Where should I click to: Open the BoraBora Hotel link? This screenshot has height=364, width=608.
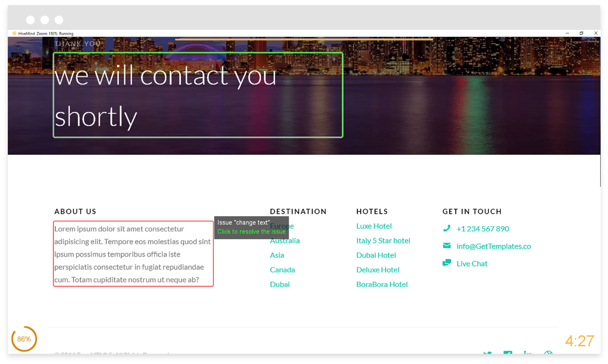[382, 284]
